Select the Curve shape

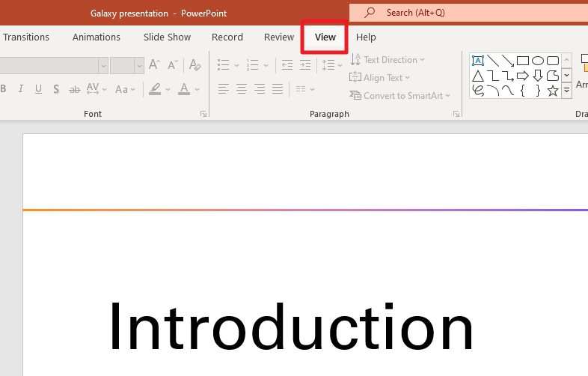pos(508,91)
